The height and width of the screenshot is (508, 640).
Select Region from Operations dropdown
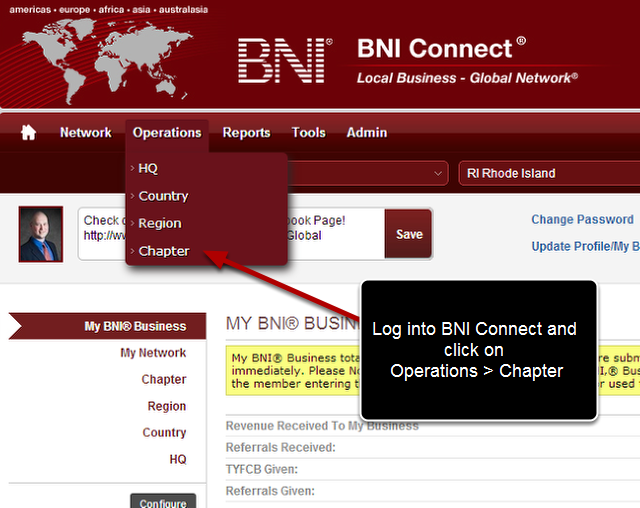[x=159, y=223]
